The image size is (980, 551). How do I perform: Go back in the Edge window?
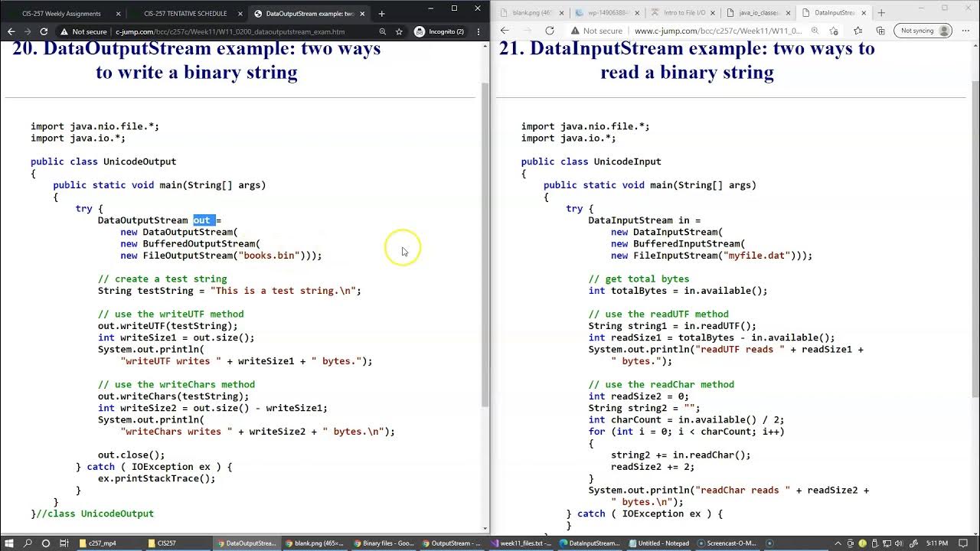point(505,31)
